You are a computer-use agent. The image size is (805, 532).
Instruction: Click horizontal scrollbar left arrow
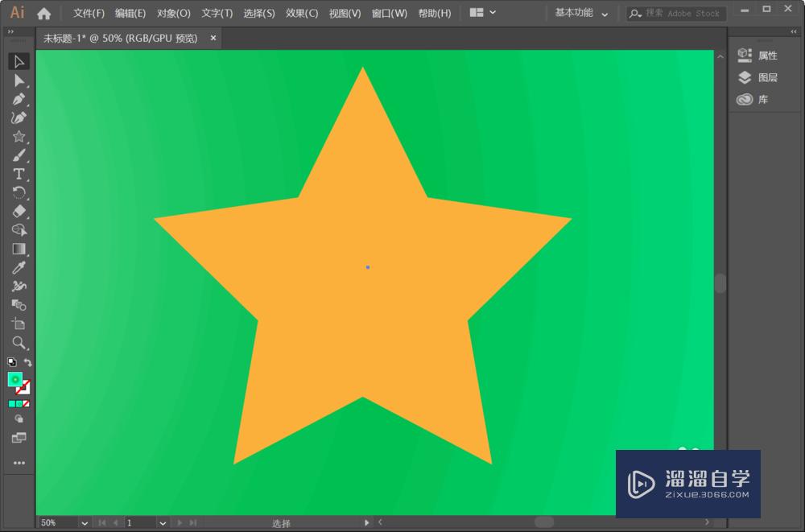380,522
